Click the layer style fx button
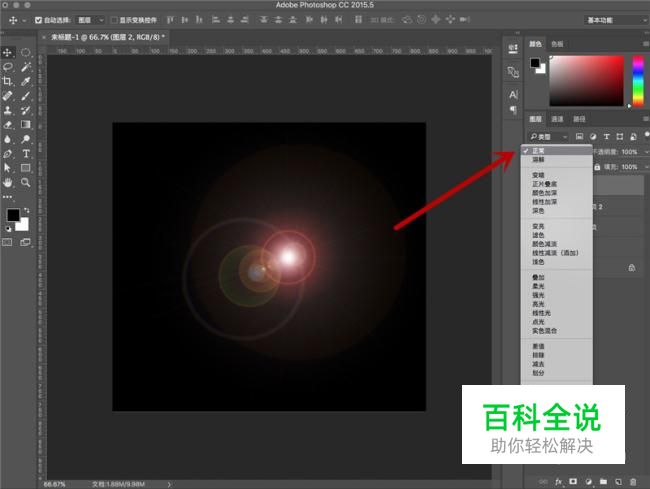The width and height of the screenshot is (650, 489). click(x=558, y=482)
